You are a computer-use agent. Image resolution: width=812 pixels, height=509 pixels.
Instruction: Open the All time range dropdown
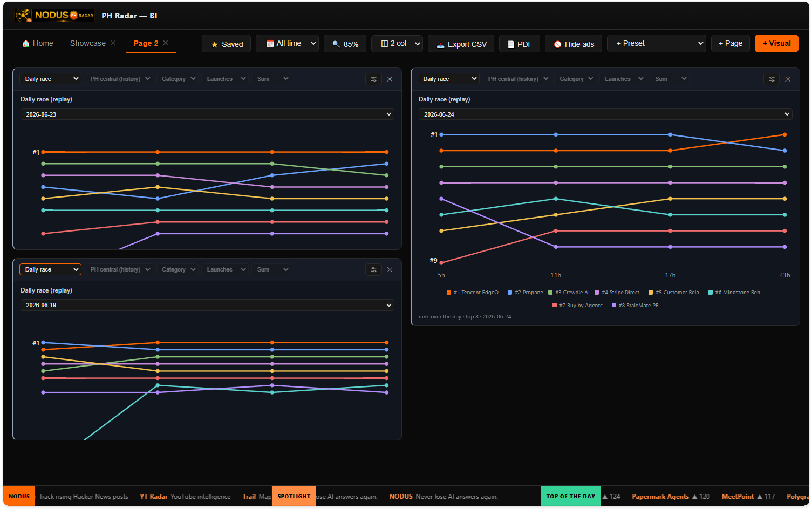(x=288, y=43)
